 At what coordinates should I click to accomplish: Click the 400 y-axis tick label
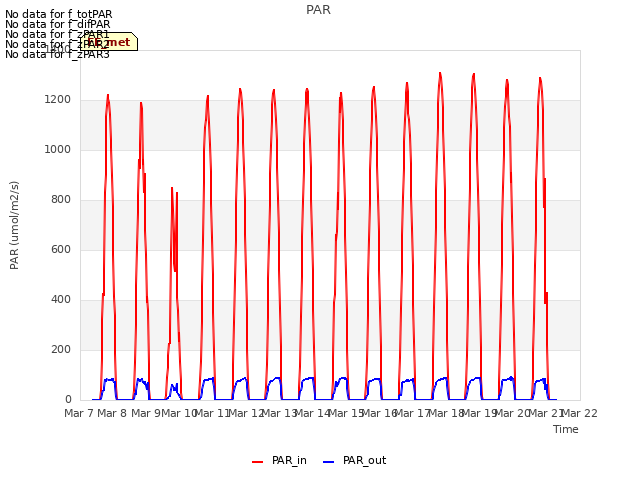pos(61,300)
